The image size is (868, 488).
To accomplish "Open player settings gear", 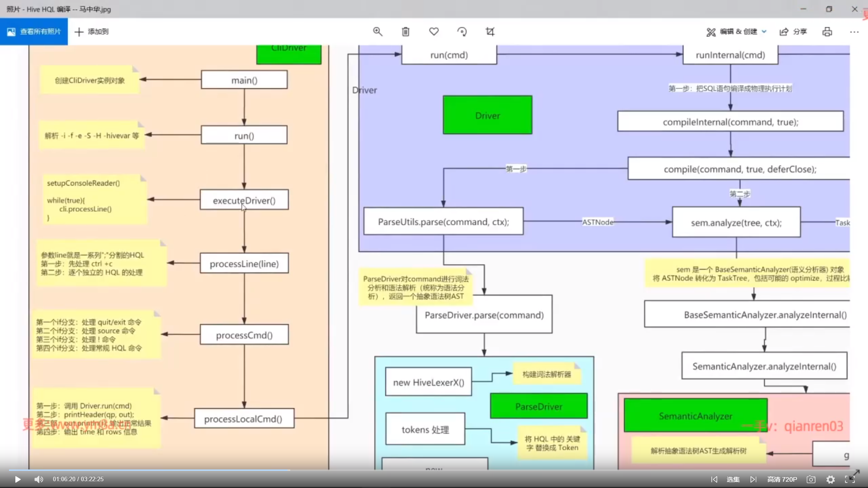I will pos(830,479).
